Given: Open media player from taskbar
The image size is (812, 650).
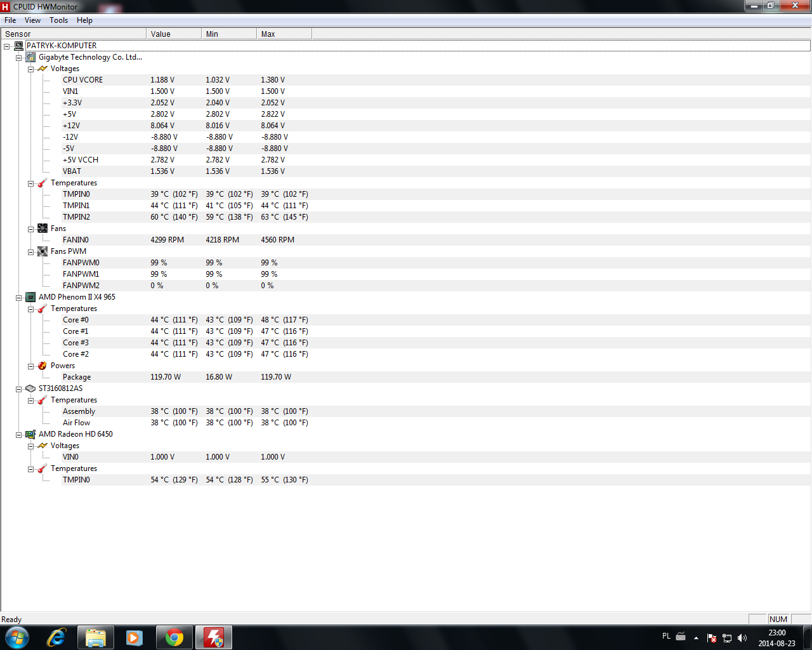Looking at the screenshot, I should coord(134,637).
